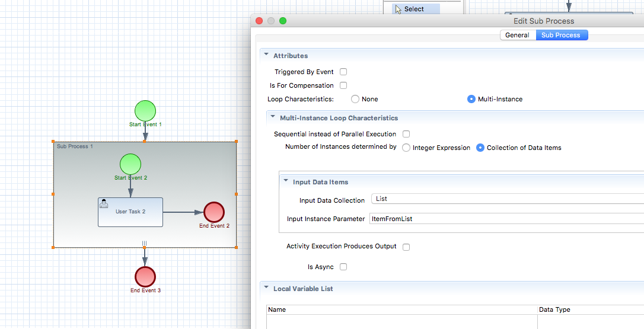The height and width of the screenshot is (329, 644).
Task: Choose Integer Expression radio option
Action: pos(406,148)
